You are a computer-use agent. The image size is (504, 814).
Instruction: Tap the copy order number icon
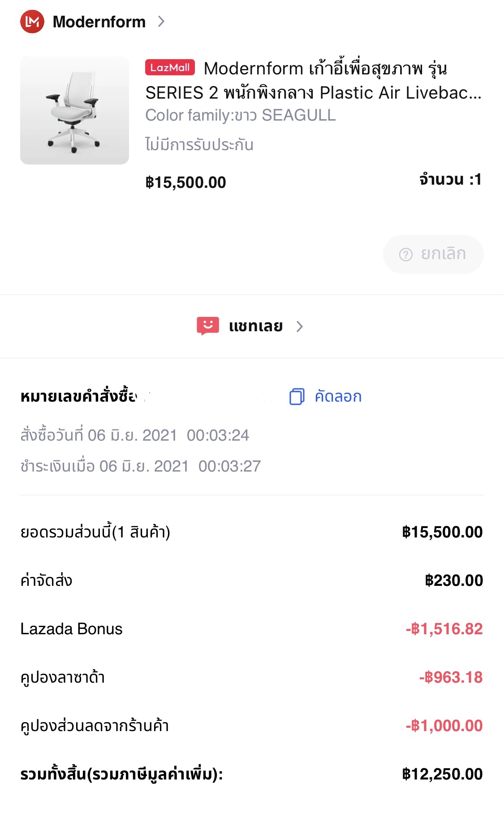pyautogui.click(x=297, y=397)
